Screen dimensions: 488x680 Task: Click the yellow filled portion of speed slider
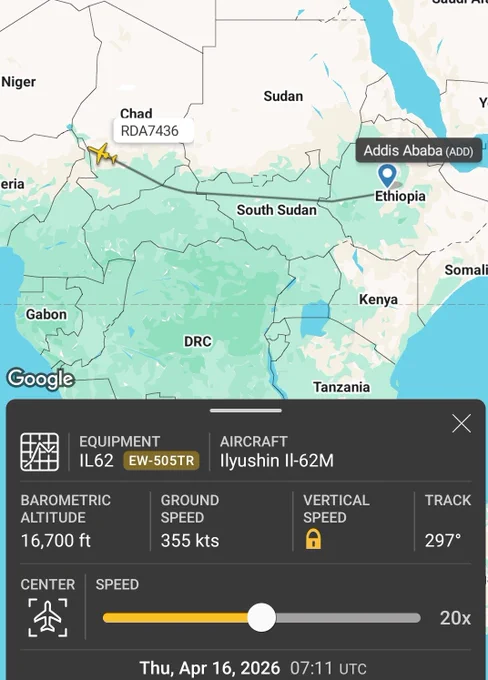point(175,618)
